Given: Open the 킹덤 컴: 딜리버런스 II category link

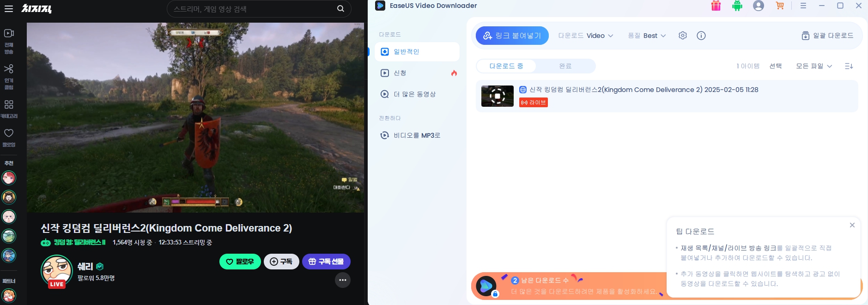Looking at the screenshot, I should tap(80, 243).
